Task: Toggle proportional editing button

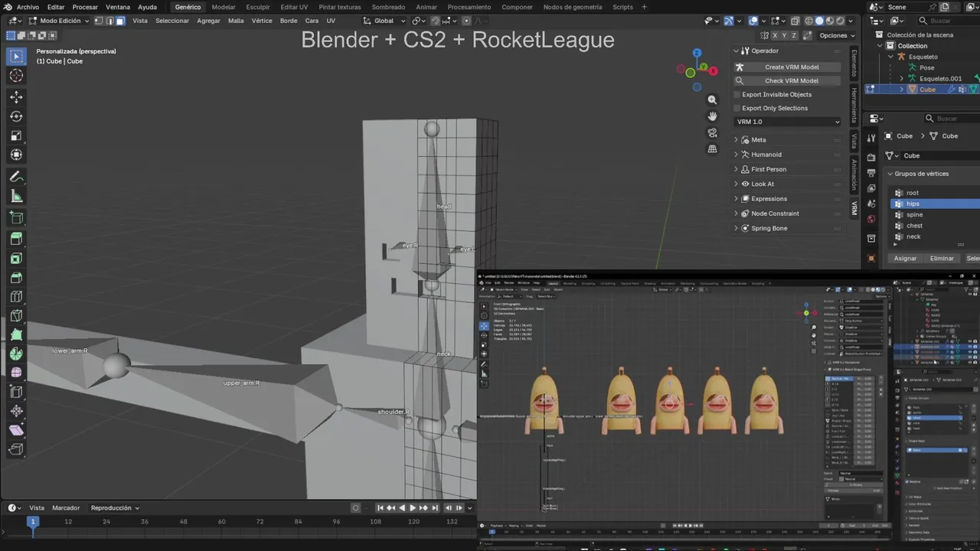Action: (467, 21)
